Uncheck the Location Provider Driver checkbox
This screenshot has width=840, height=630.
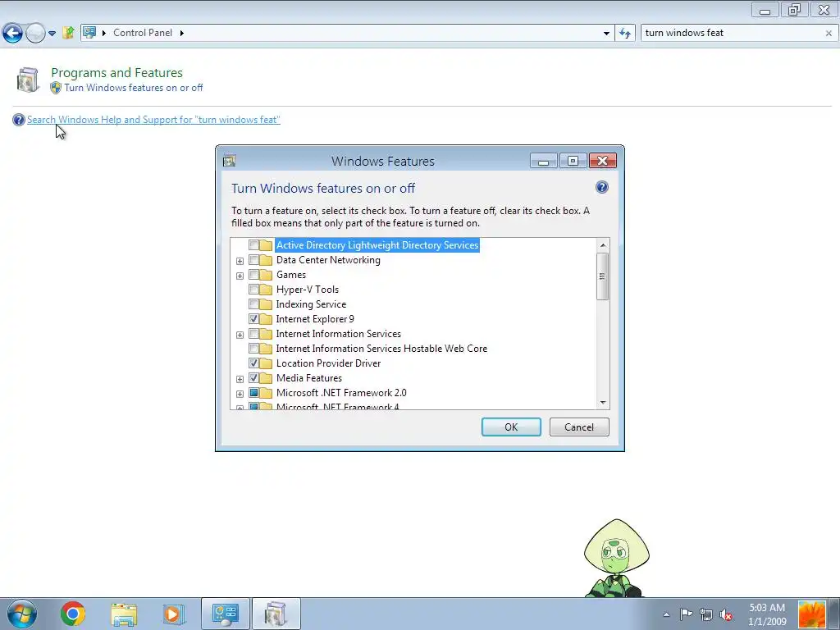click(x=254, y=363)
